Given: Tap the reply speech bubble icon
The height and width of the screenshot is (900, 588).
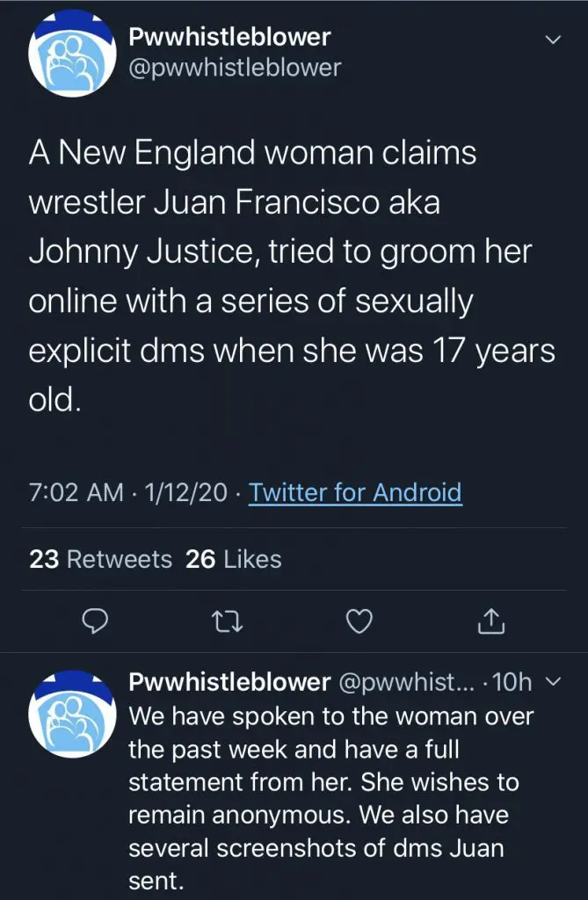Looking at the screenshot, I should click(94, 622).
